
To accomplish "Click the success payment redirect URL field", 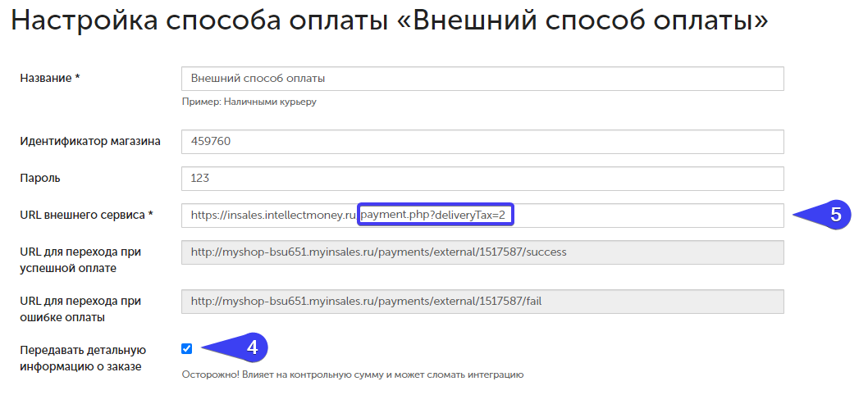I will pos(482,252).
